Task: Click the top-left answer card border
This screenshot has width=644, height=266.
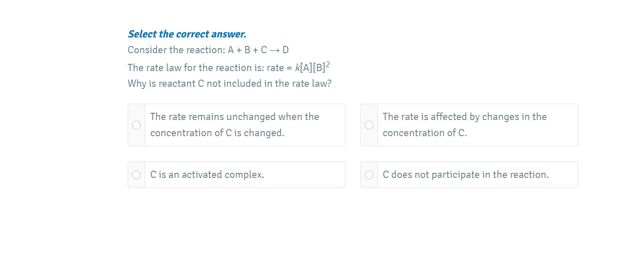Action: (237, 103)
